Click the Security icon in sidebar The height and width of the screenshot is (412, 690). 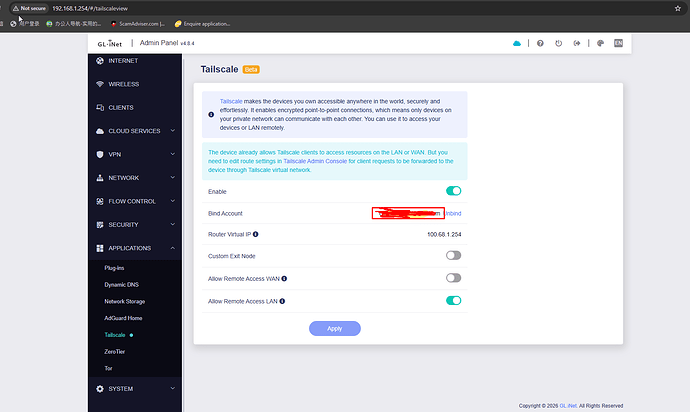(x=100, y=224)
